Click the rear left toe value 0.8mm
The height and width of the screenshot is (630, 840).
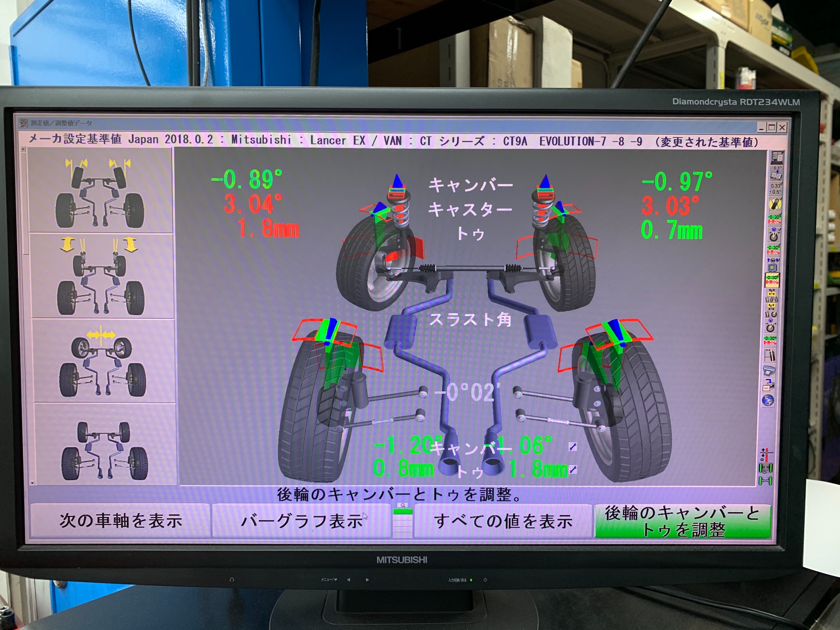point(403,468)
